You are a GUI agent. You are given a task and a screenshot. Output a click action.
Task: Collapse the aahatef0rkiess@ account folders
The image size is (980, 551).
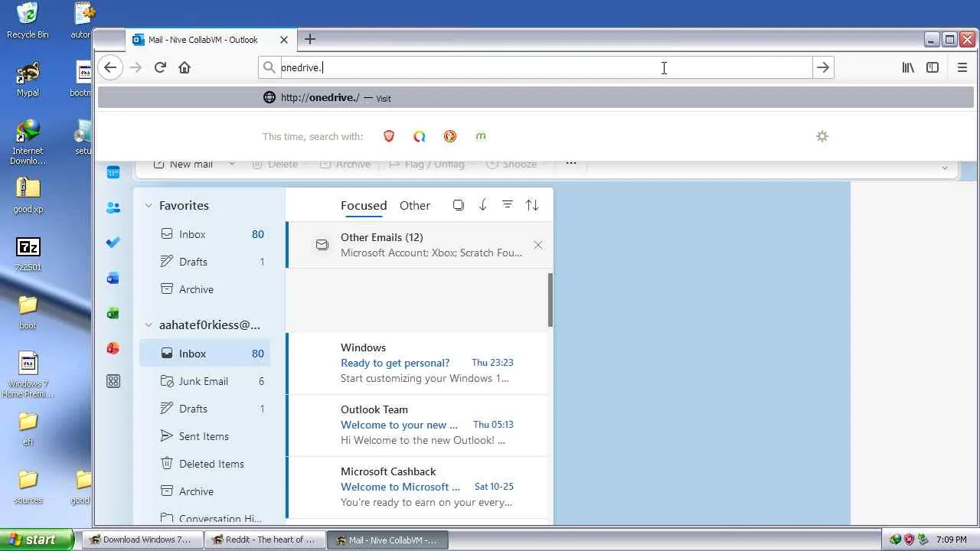(149, 325)
